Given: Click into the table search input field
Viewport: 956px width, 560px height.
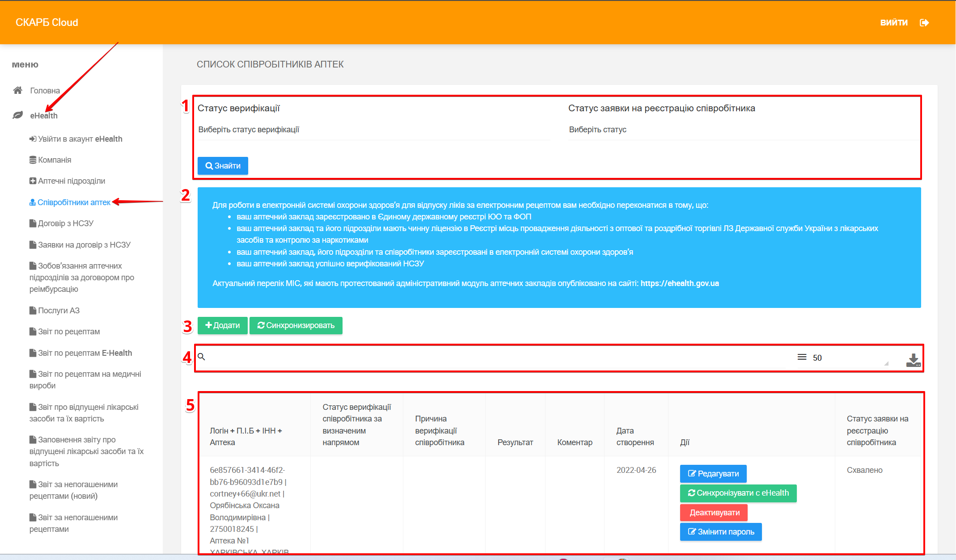Looking at the screenshot, I should click(492, 357).
